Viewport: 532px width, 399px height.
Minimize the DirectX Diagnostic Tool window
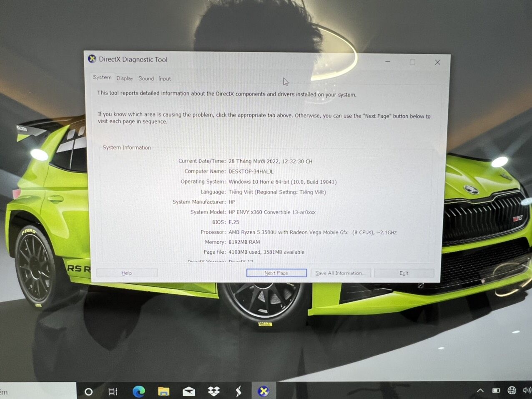coord(388,61)
